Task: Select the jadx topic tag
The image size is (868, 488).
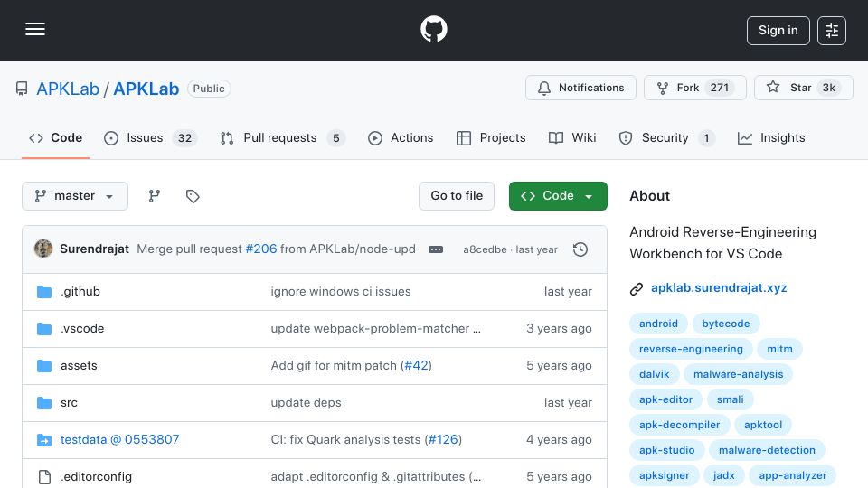Action: click(723, 476)
